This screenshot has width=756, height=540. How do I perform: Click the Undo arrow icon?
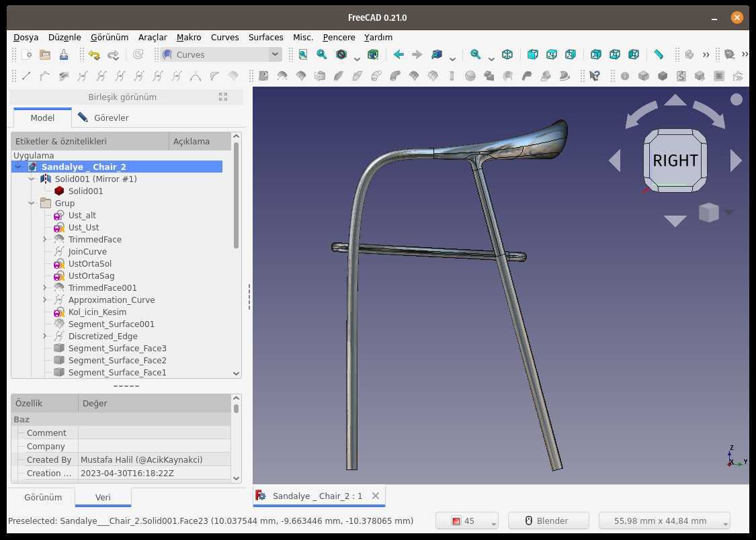point(94,55)
